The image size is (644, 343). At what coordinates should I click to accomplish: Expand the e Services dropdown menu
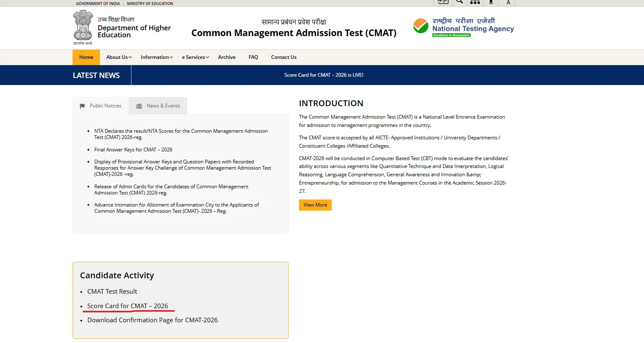click(195, 57)
